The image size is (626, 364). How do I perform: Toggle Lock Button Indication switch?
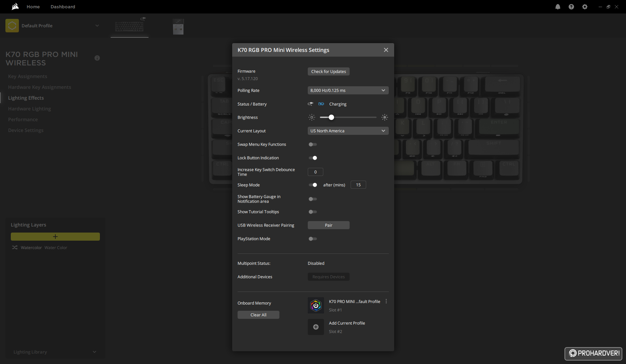[x=313, y=158]
